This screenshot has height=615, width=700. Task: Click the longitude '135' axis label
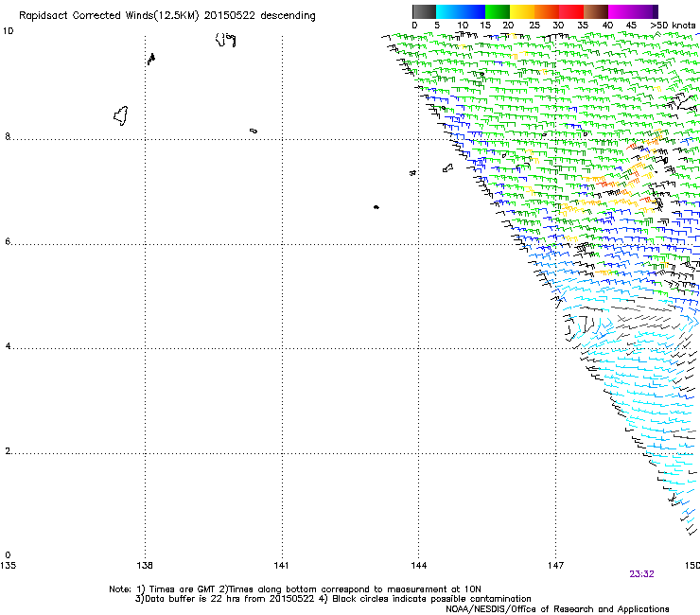(8, 566)
